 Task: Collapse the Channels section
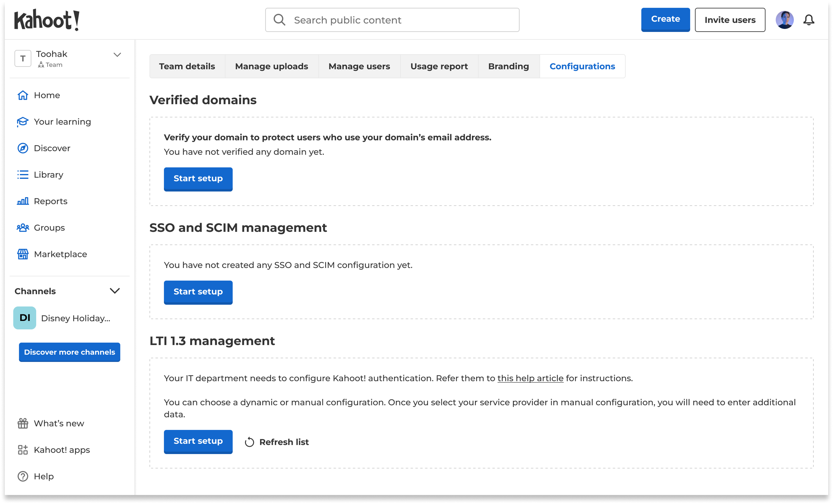[115, 291]
